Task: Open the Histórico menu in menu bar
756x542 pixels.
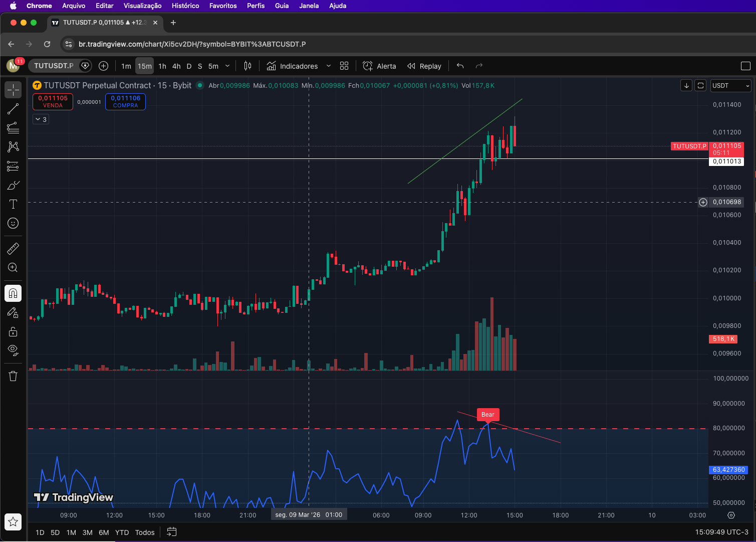Action: click(185, 6)
